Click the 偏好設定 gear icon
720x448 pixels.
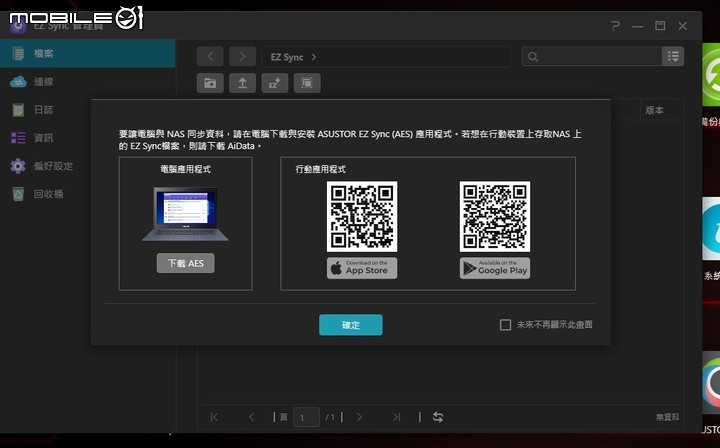tap(18, 166)
